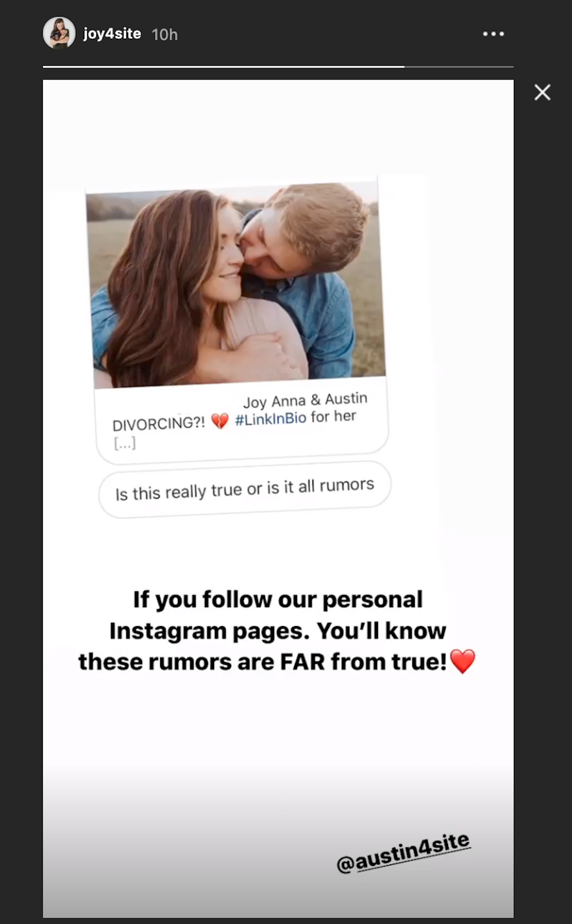Click the filled part of story progress bar
Viewport: 572px width, 924px height.
pyautogui.click(x=224, y=67)
